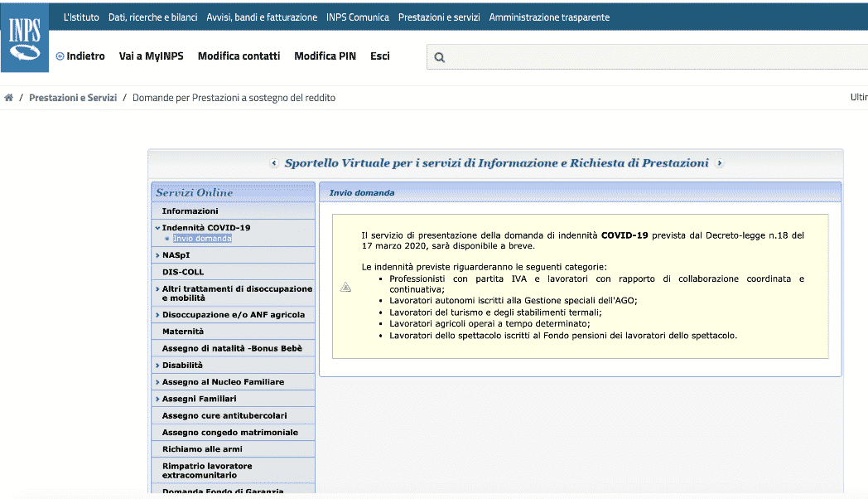Click 'Lavoratori agricoli operai a tempo determinato' line
Screen dimensions: 868x499
(490, 324)
